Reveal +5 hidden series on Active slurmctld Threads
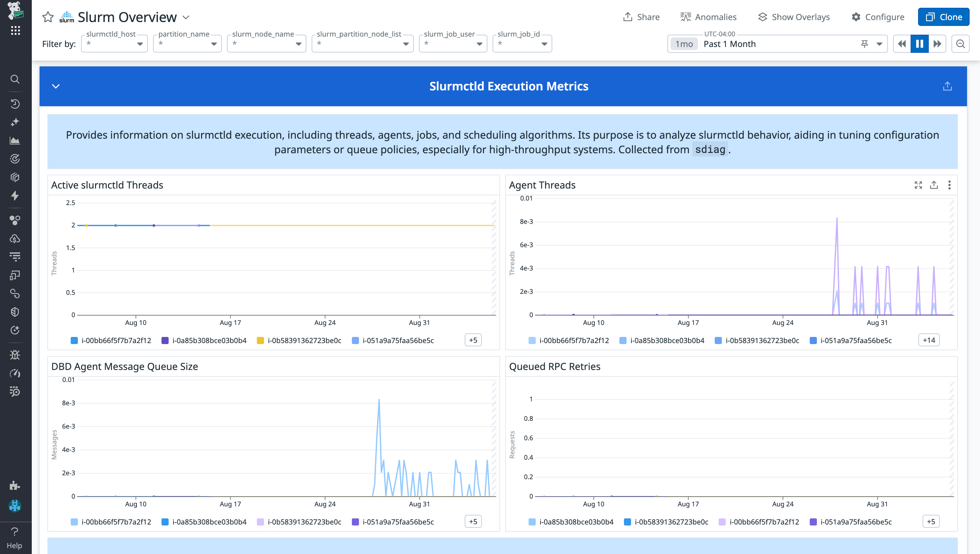Viewport: 980px width, 554px height. point(473,340)
